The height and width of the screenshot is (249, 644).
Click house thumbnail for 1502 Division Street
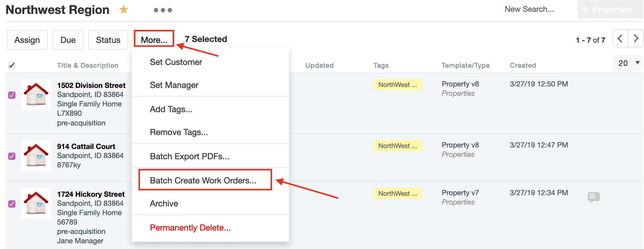tap(36, 95)
